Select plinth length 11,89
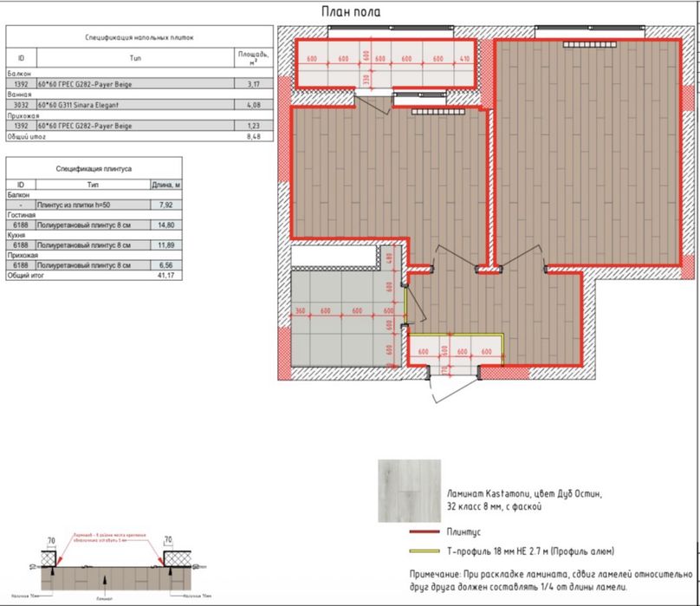 (165, 244)
